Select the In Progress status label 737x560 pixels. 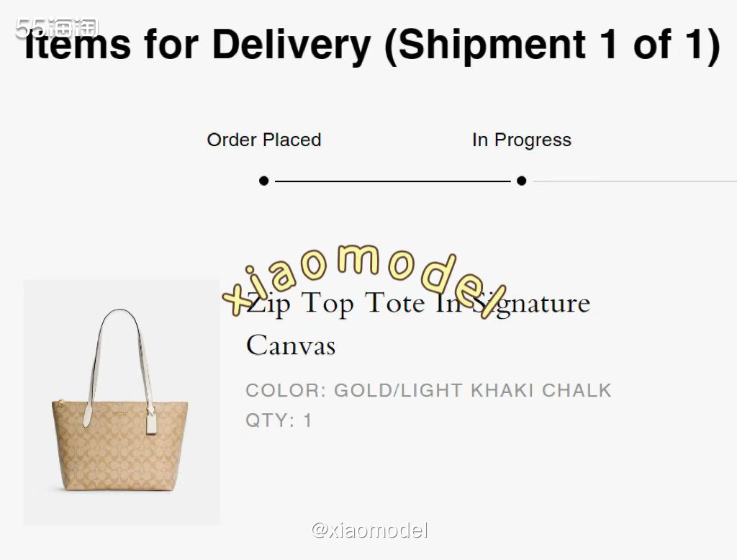521,140
